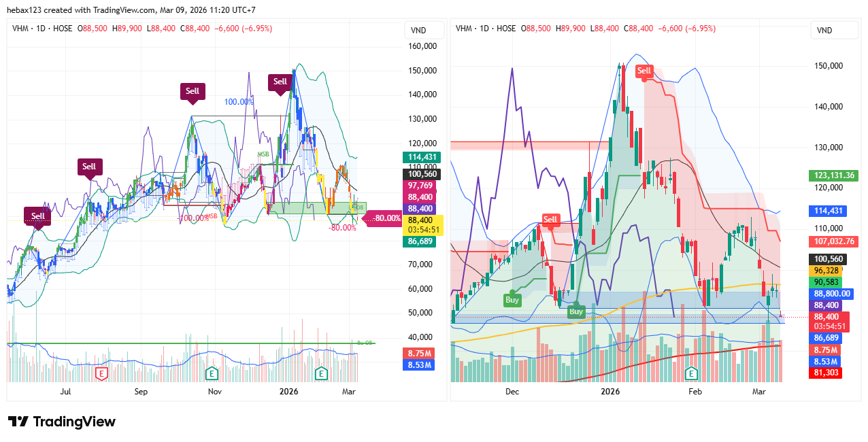Click the yellow 88,400 countdown label, left chart
This screenshot has height=442, width=868.
point(422,225)
